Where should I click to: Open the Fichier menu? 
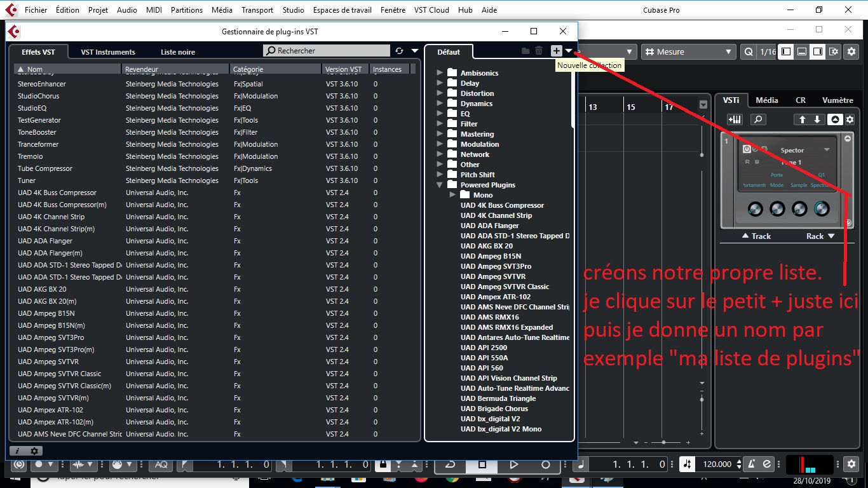coord(36,10)
